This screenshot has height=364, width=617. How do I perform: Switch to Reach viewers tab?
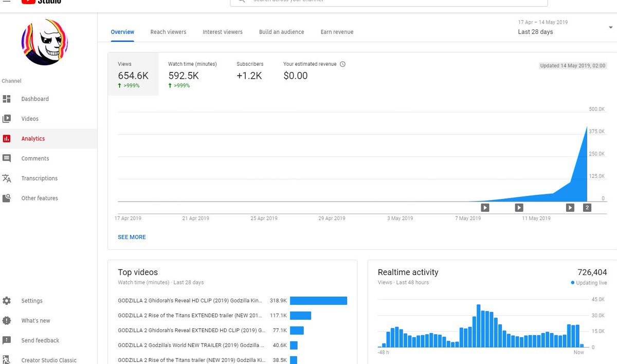pos(168,32)
